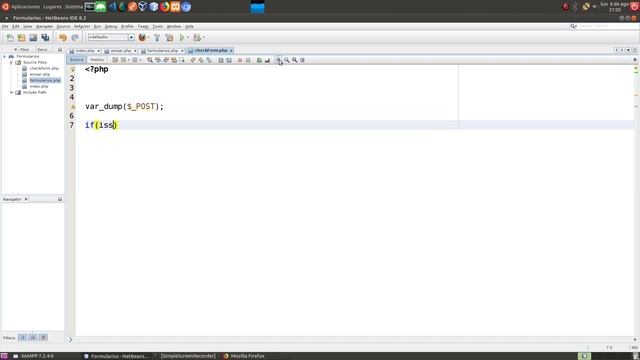The height and width of the screenshot is (360, 640).
Task: Click the var_dump($_POST) code line
Action: (124, 107)
